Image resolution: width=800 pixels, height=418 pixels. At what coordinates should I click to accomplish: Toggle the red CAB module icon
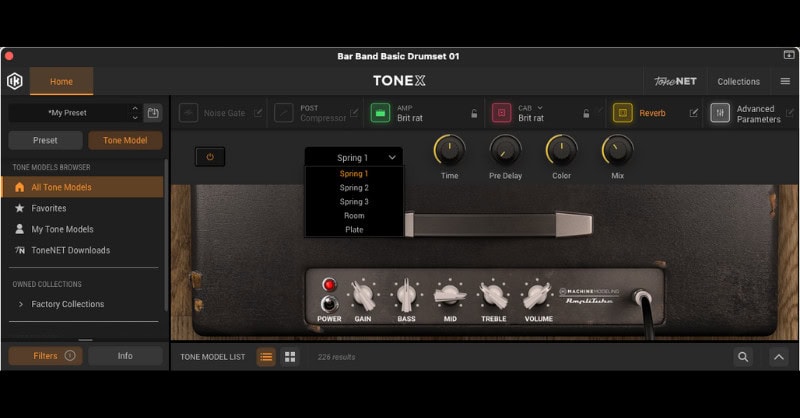click(x=502, y=113)
